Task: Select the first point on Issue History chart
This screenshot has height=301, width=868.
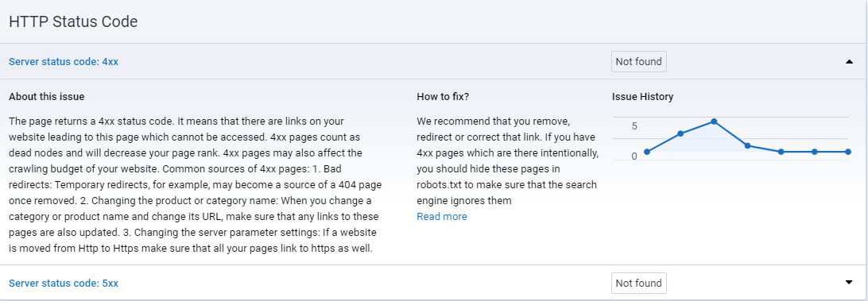Action: tap(646, 152)
